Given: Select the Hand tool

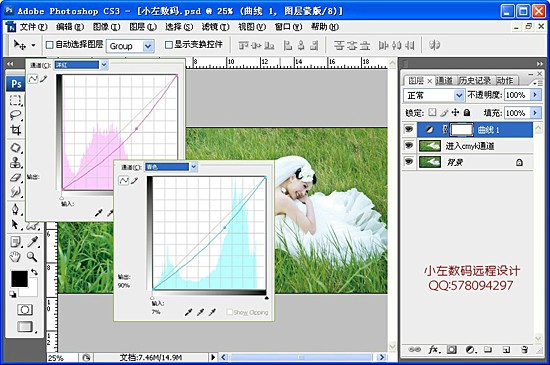Looking at the screenshot, I should 15,257.
